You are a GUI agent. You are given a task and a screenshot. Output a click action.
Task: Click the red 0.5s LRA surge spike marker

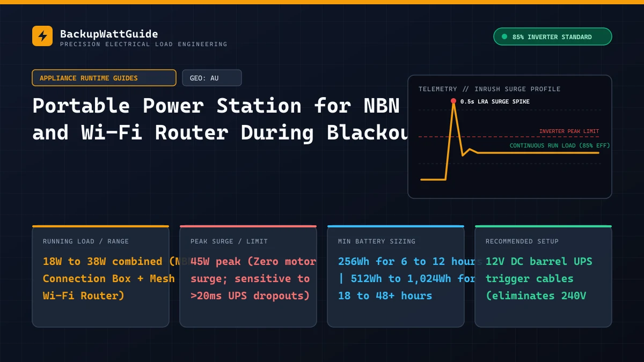[453, 101]
